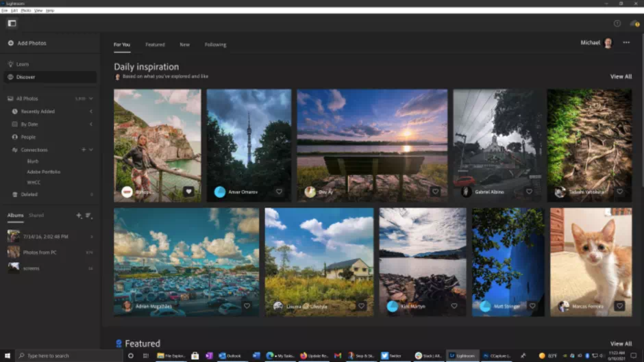
Task: Open the three-dot more options menu
Action: coord(626,42)
